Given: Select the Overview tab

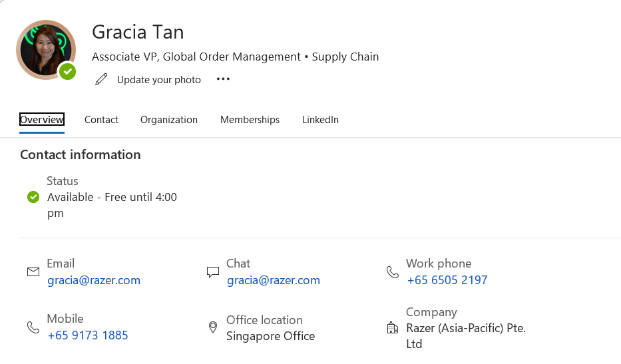Looking at the screenshot, I should point(41,120).
